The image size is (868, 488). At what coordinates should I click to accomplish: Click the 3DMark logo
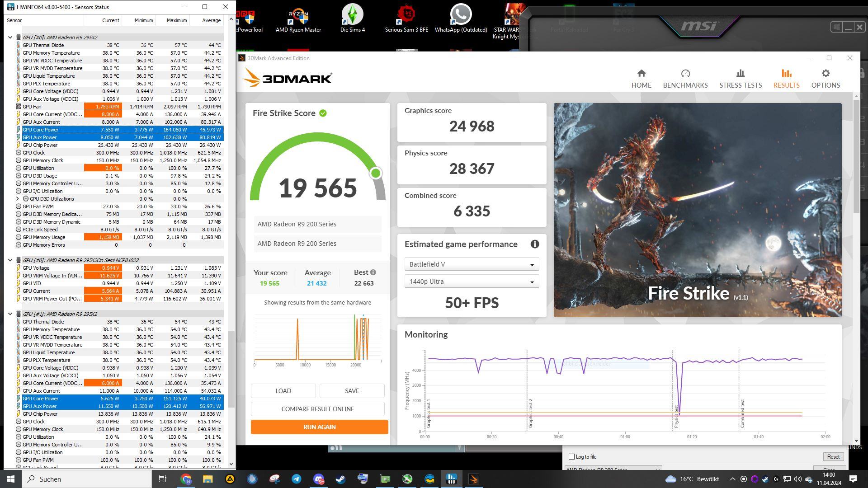tap(288, 78)
